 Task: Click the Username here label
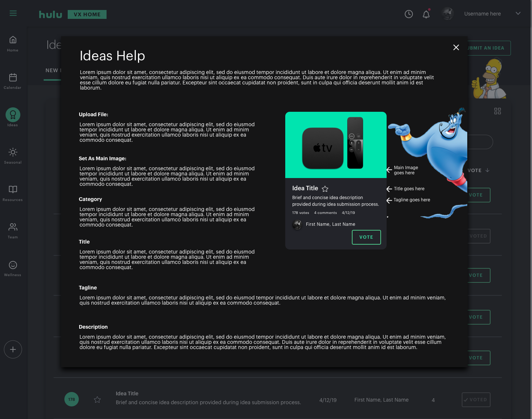(482, 14)
